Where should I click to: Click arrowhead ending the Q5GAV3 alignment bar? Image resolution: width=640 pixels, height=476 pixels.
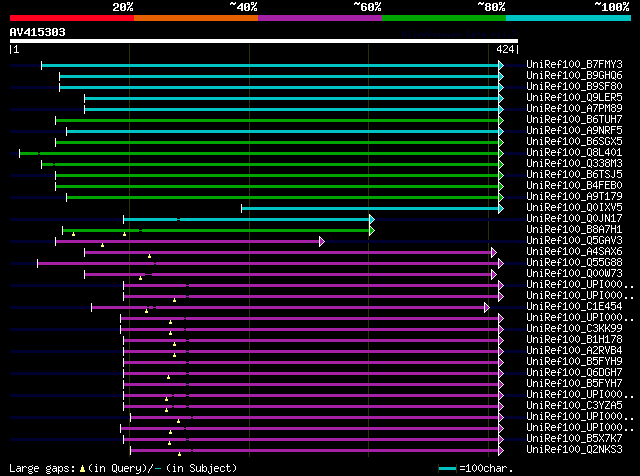point(321,241)
